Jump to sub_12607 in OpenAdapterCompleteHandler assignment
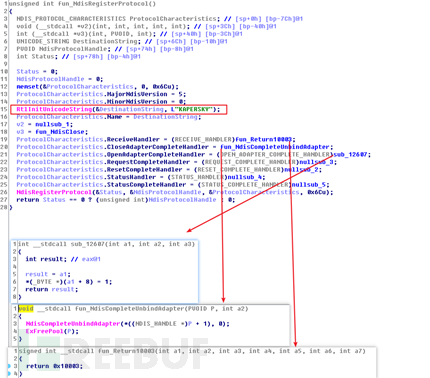Image resolution: width=430 pixels, height=378 pixels. (x=350, y=155)
